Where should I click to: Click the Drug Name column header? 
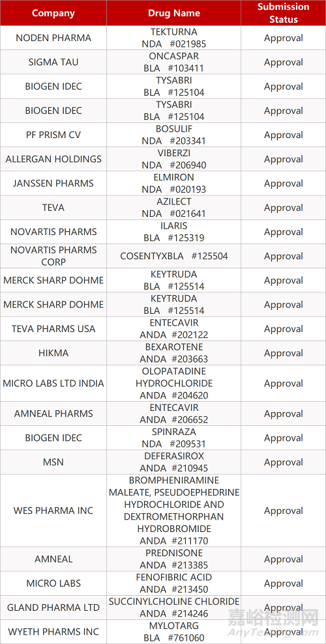point(173,13)
